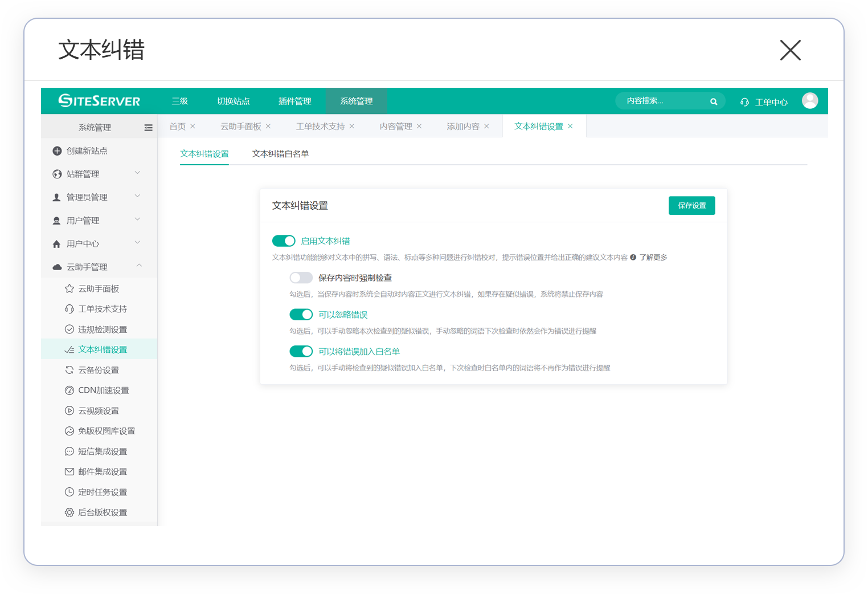Turn off 可以忽略错误 toggle
Viewport: 868px width, 595px height.
[x=301, y=315]
